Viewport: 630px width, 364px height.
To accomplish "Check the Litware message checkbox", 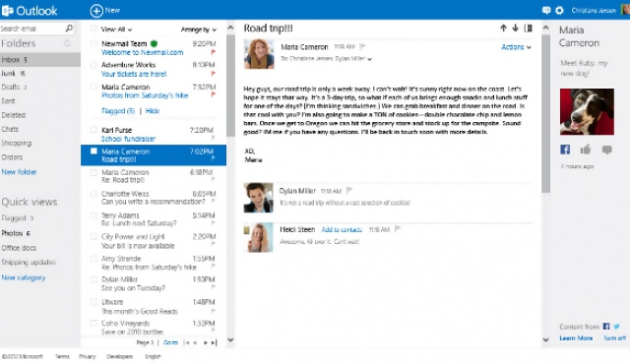I will click(x=94, y=302).
